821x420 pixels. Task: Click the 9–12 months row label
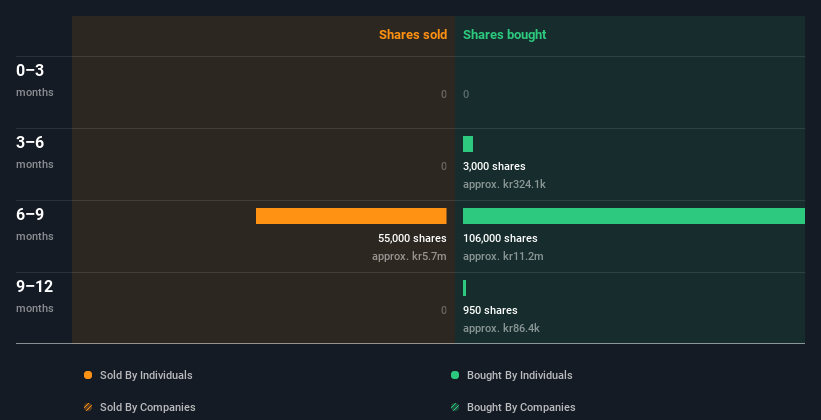coord(35,296)
